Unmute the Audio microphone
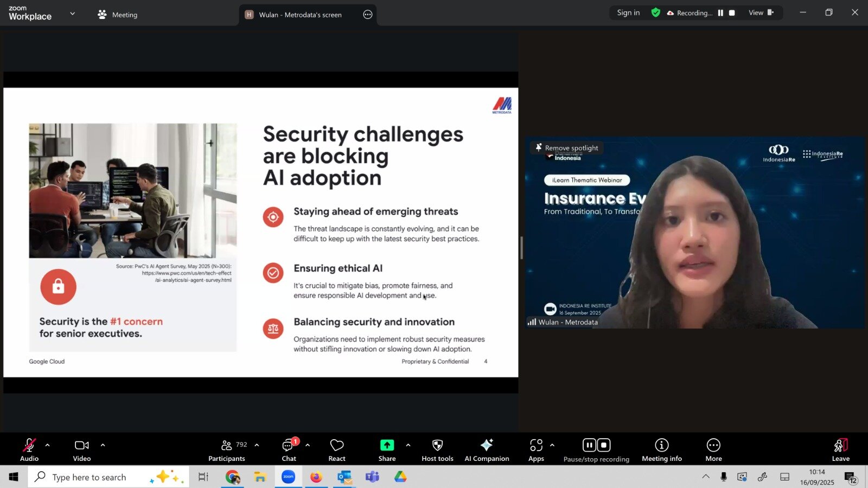This screenshot has height=488, width=868. [x=29, y=450]
